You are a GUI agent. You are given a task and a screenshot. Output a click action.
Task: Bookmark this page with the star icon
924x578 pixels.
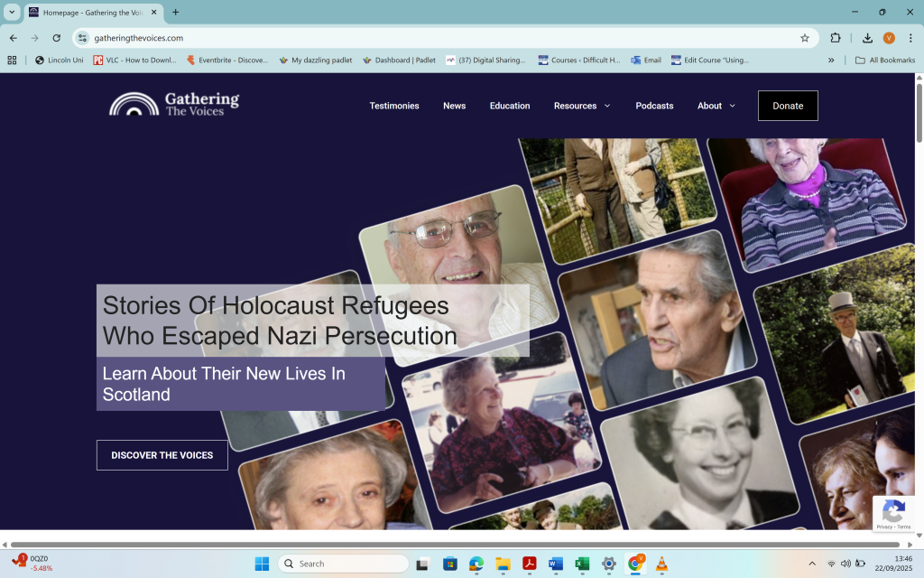[804, 38]
